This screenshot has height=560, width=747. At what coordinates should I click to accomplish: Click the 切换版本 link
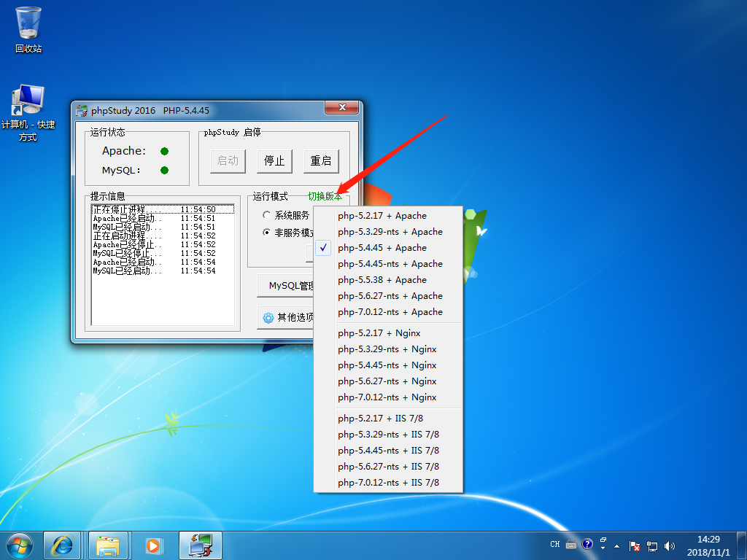[x=325, y=196]
